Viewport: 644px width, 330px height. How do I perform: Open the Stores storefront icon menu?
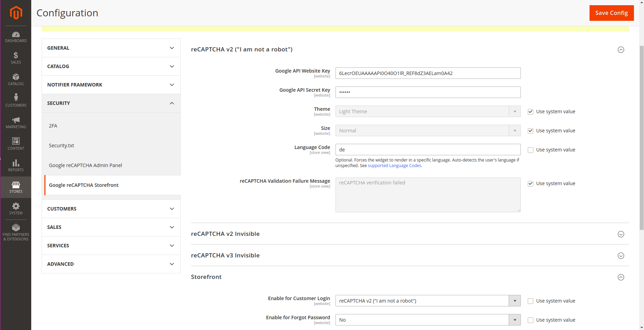pos(16,187)
